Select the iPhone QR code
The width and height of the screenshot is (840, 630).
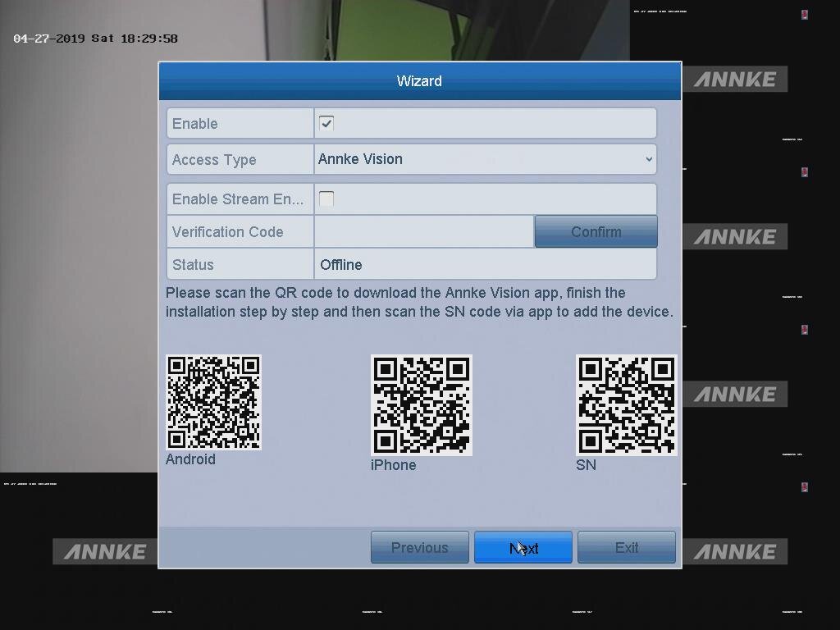[x=422, y=405]
